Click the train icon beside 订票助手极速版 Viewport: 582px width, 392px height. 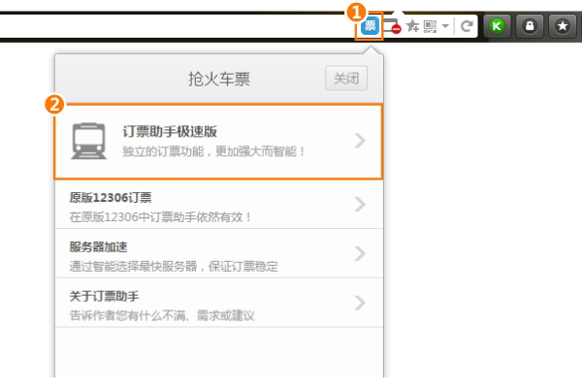click(89, 141)
